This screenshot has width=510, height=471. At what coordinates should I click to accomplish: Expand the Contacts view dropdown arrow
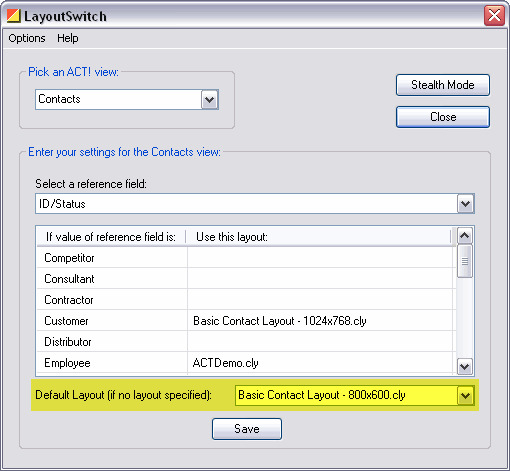click(210, 99)
